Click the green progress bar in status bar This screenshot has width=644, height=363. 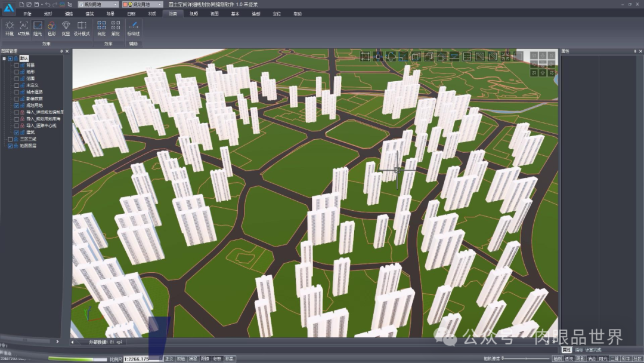click(x=77, y=359)
